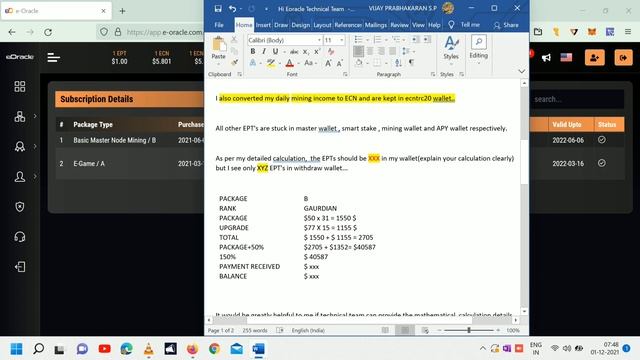Viewport: 640px width, 360px height.
Task: Insert numbered list
Action: click(377, 40)
